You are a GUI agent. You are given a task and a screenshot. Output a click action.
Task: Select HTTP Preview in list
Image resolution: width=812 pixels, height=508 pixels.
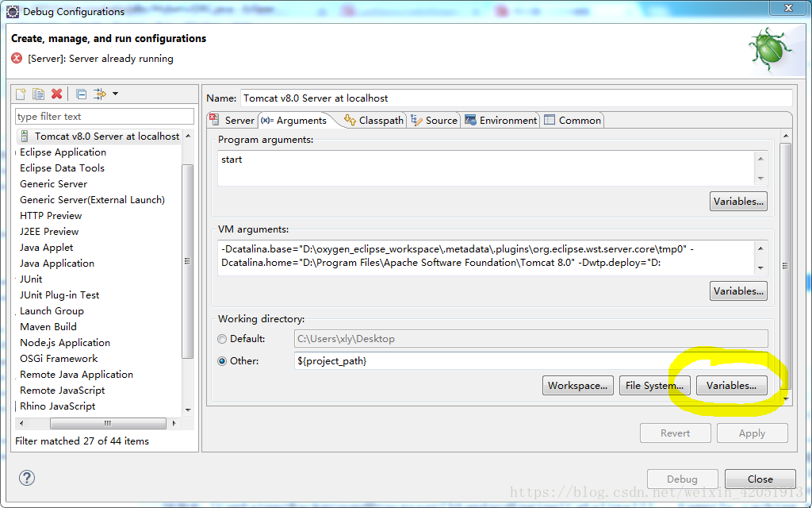[x=51, y=216]
